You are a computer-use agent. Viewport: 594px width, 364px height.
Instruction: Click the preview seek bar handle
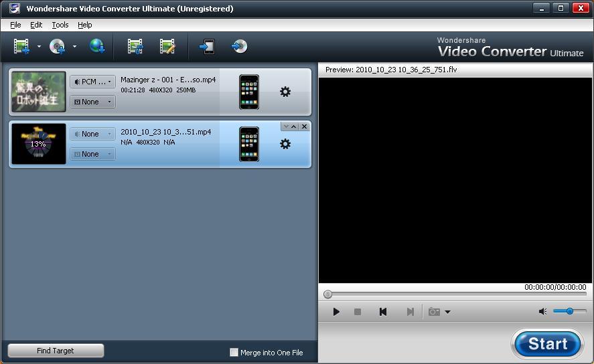point(327,294)
